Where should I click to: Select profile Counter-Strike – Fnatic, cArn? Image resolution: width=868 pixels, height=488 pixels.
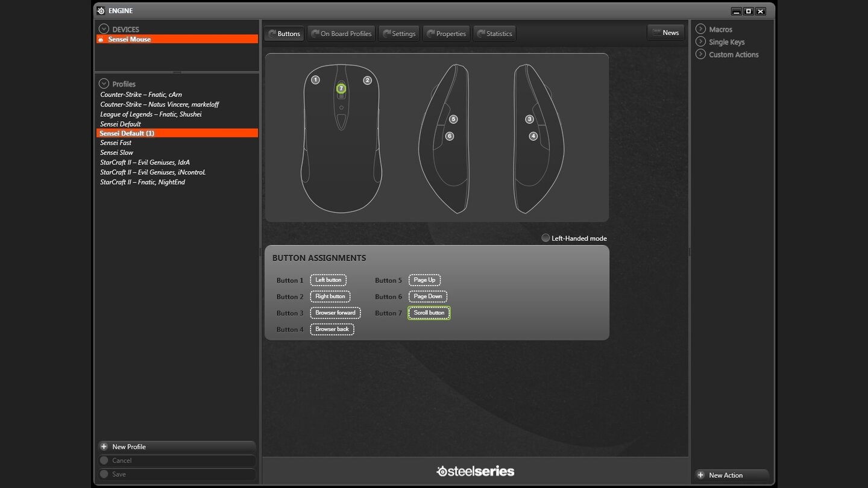coord(141,95)
